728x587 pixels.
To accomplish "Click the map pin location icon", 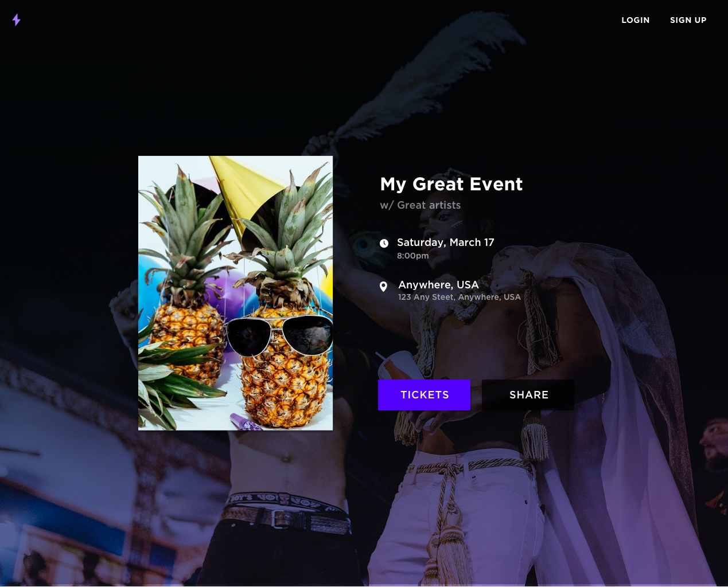I will point(384,287).
